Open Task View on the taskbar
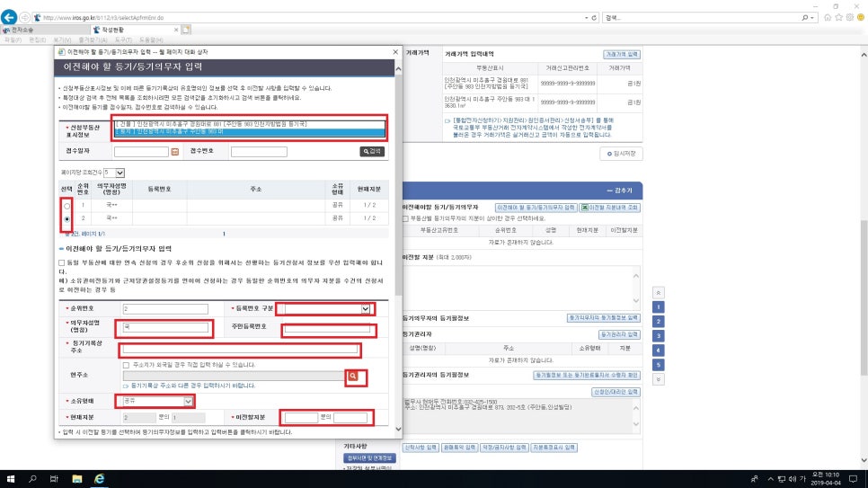Viewport: 868px width, 488px height. [x=54, y=479]
